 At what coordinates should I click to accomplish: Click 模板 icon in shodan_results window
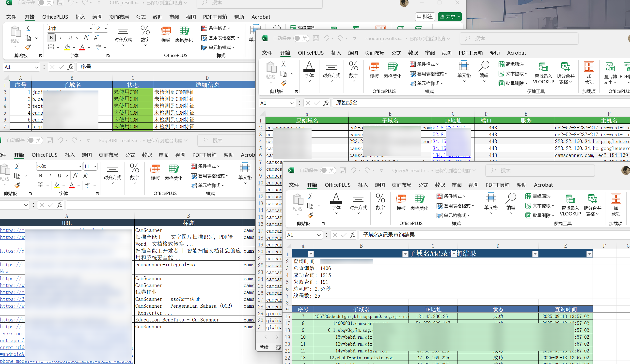pos(374,70)
